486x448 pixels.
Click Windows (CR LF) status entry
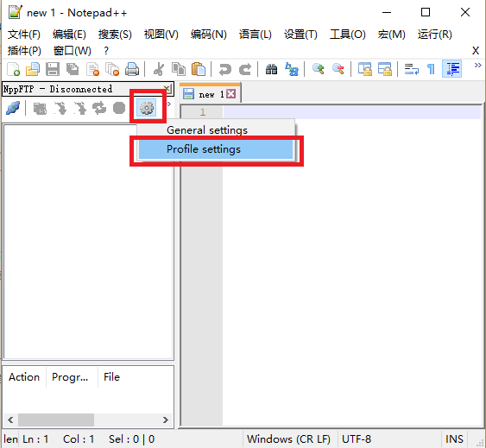pyautogui.click(x=288, y=439)
